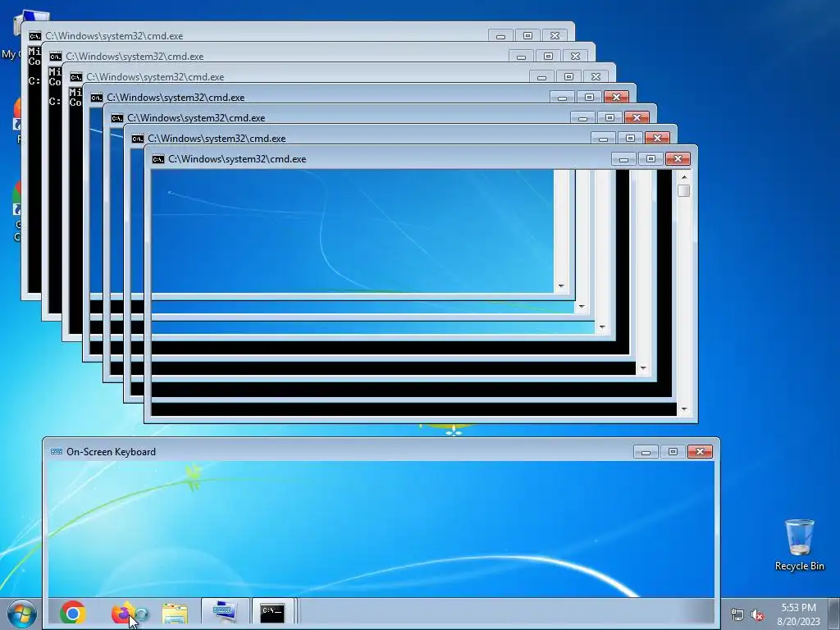
Task: Activate the rearmost cmd.exe window via its title
Action: (114, 36)
